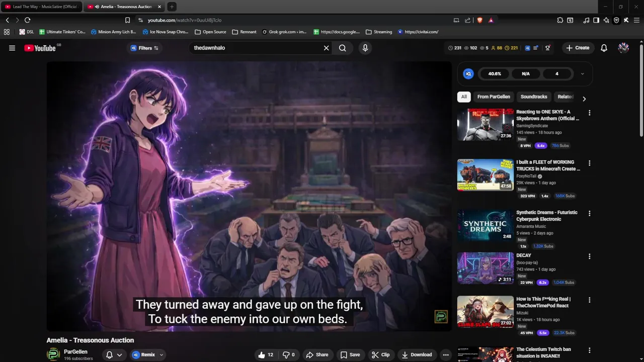Download the video
The image size is (644, 362).
417,354
